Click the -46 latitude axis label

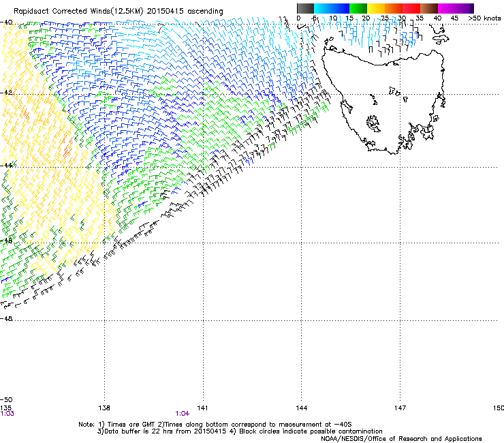[x=7, y=241]
